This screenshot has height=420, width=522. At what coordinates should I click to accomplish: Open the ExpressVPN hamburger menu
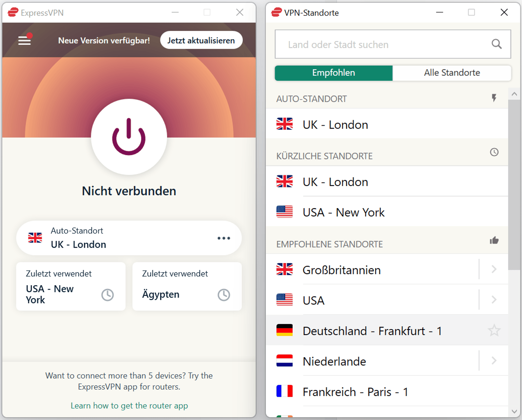pyautogui.click(x=24, y=40)
